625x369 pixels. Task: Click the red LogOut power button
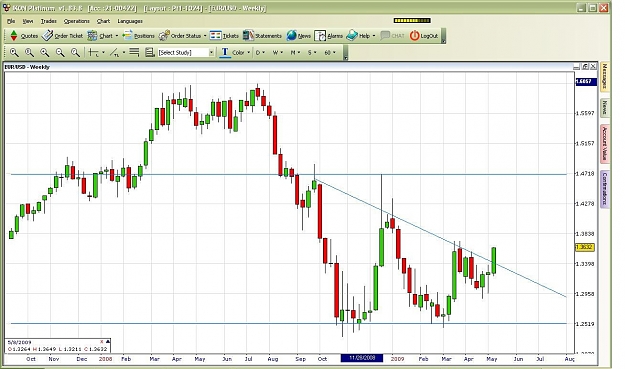(424, 36)
